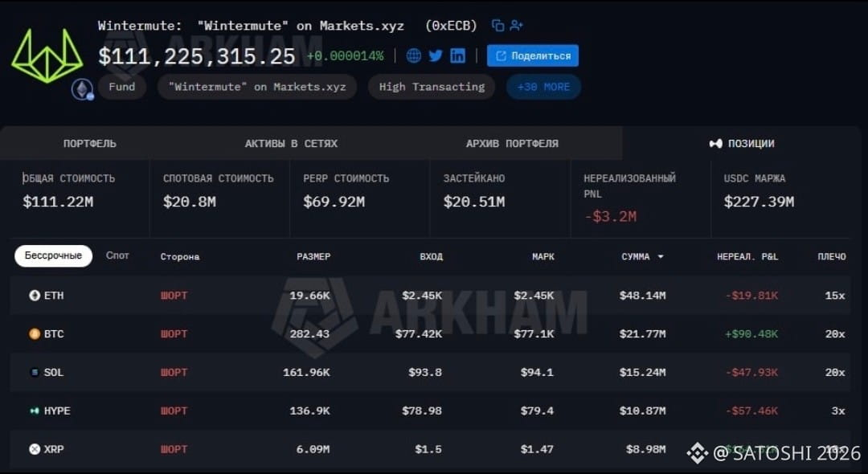Click the SOL row -$47.93K P&L
Screen dimensions: 868x474
pos(751,372)
